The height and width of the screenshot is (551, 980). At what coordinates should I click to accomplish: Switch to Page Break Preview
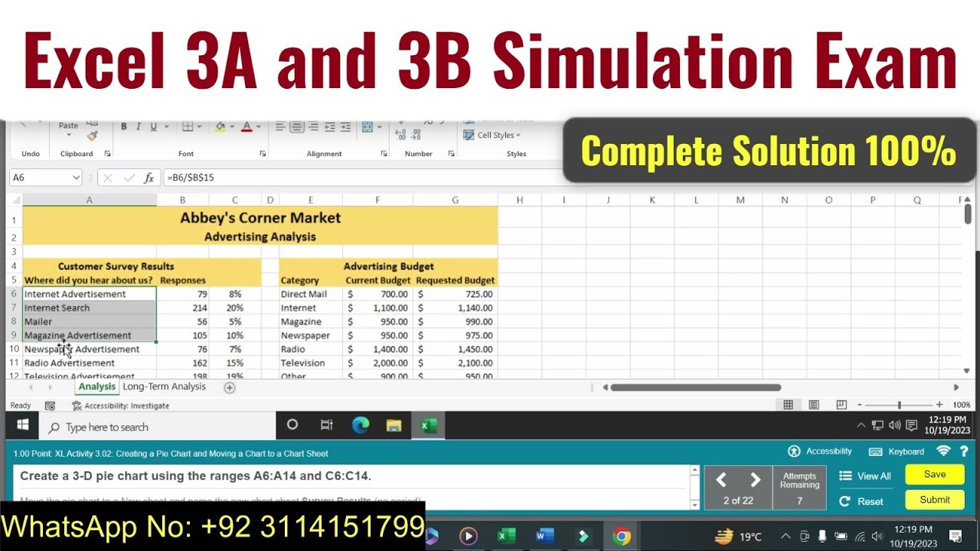point(841,405)
